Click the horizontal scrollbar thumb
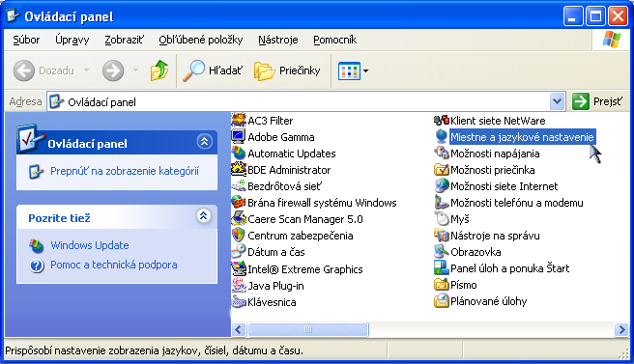634x364 pixels. [307, 329]
